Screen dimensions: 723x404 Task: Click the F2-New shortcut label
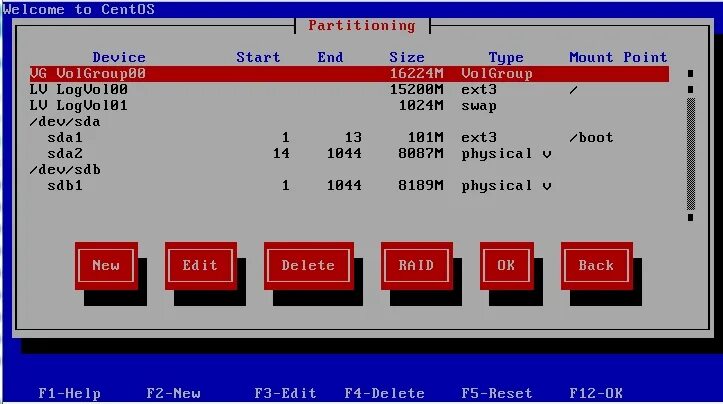173,393
